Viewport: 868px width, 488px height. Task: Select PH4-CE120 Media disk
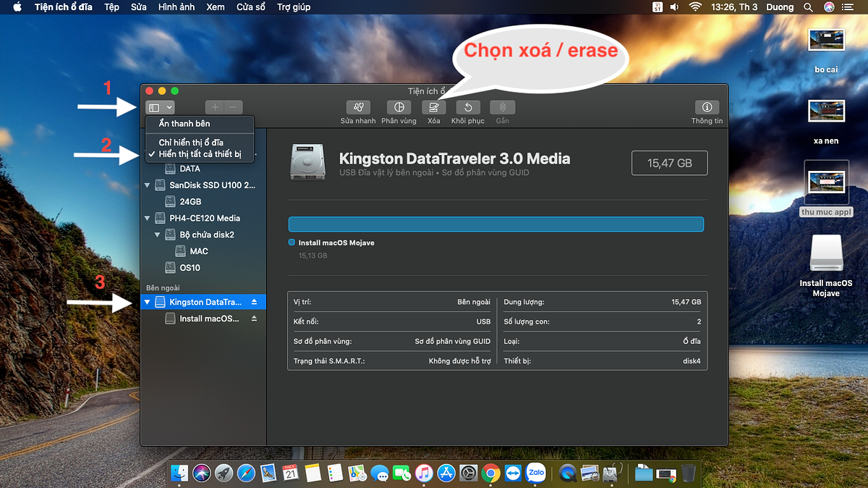205,218
